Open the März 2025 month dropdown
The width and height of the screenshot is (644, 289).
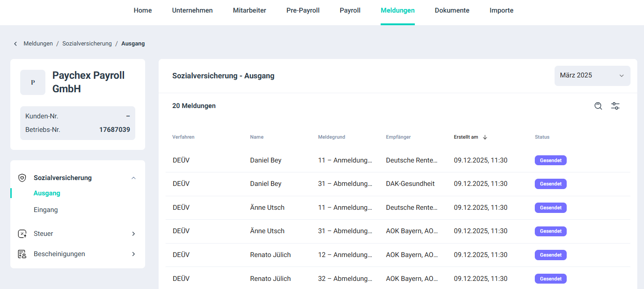(x=592, y=76)
